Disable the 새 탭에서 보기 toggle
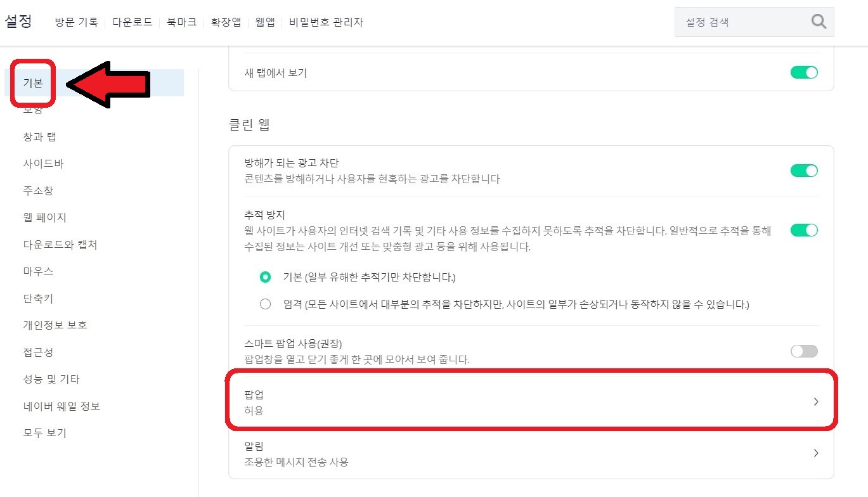The height and width of the screenshot is (497, 868). tap(803, 72)
